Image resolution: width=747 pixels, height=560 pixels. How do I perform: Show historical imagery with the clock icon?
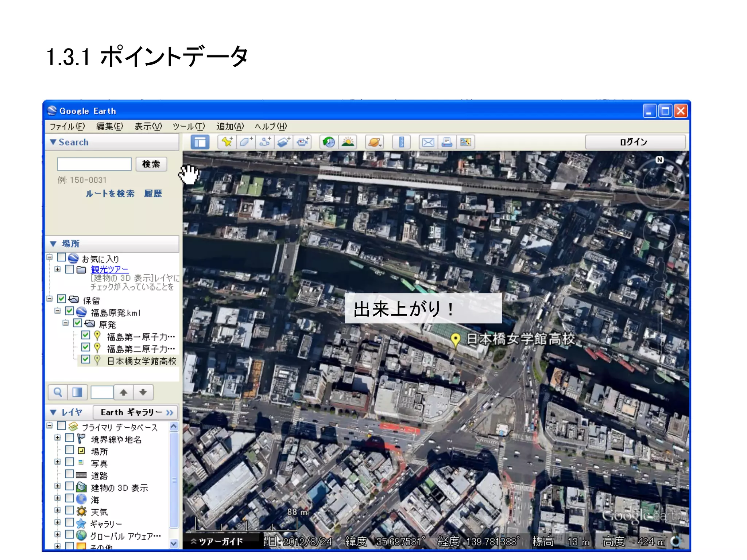click(x=329, y=142)
